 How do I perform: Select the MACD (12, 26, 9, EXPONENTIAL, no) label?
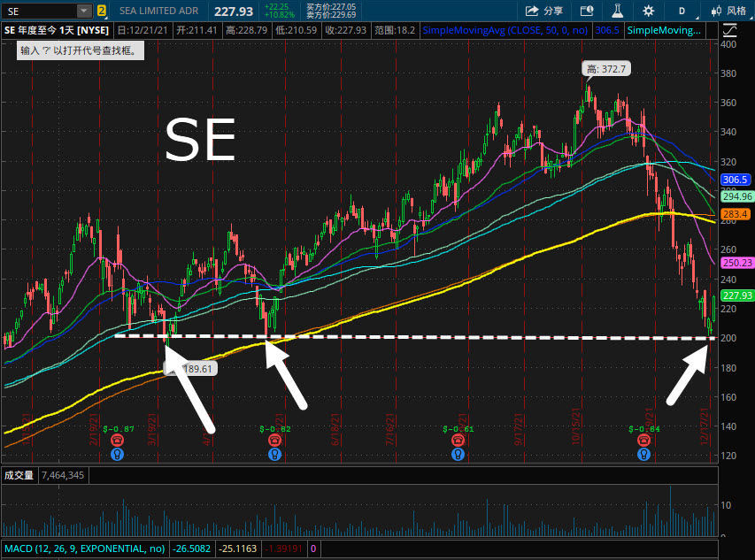point(85,548)
